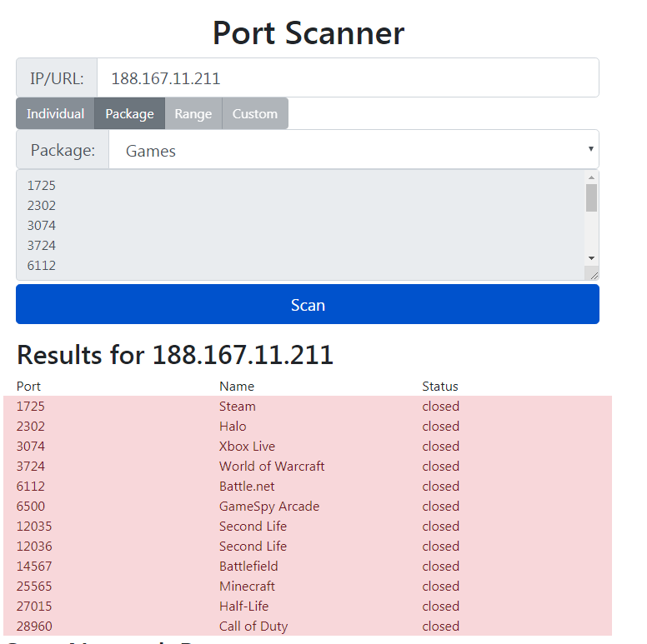Switch to the Range tab
Viewport: 647px width, 644px height.
193,113
